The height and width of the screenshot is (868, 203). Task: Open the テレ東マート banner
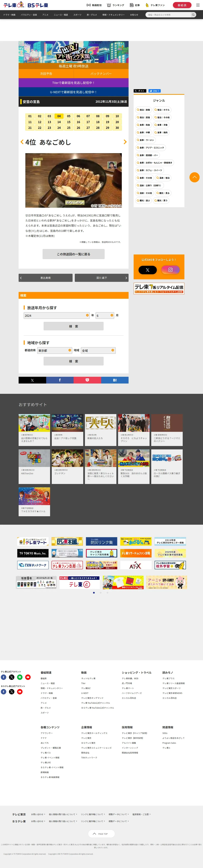[33, 542]
